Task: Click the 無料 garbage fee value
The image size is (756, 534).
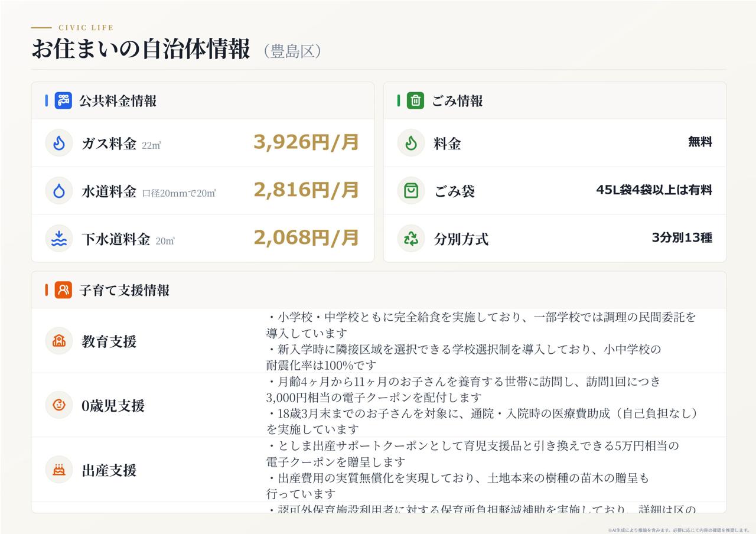Action: point(700,142)
